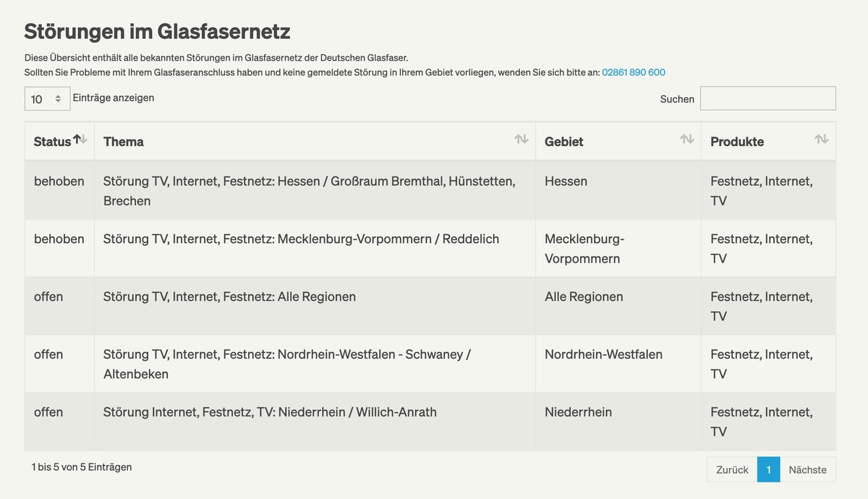Open the entries-per-page dropdown showing 10
The height and width of the screenshot is (499, 868).
pos(47,98)
